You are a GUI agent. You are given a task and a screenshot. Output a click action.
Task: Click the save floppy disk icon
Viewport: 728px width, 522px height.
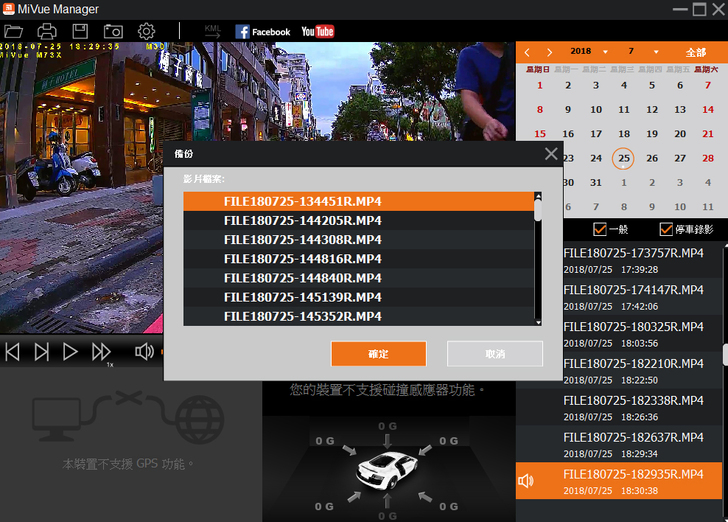tap(80, 31)
